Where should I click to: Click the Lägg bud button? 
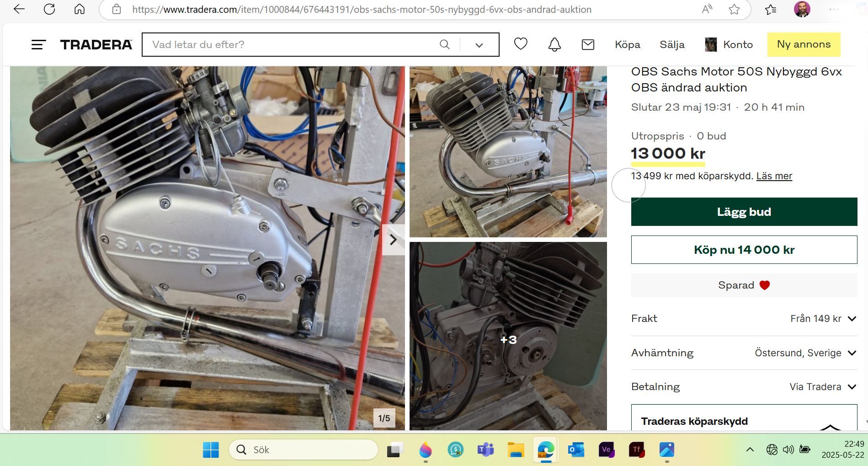(744, 212)
